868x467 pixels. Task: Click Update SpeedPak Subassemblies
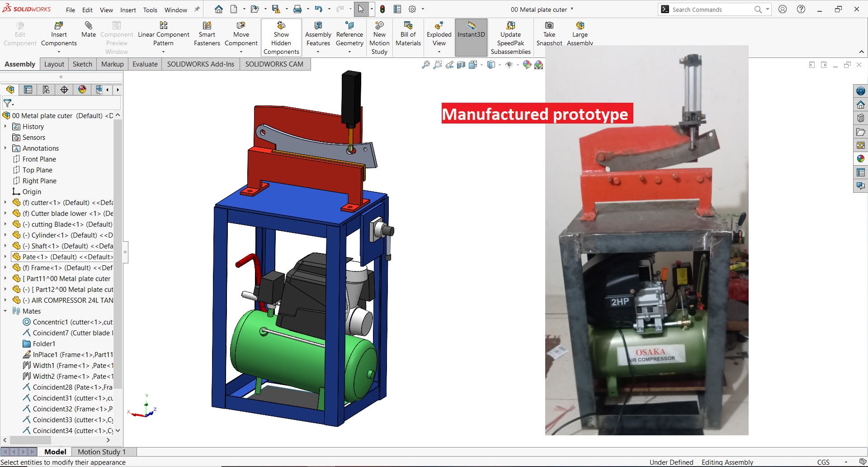(x=511, y=38)
